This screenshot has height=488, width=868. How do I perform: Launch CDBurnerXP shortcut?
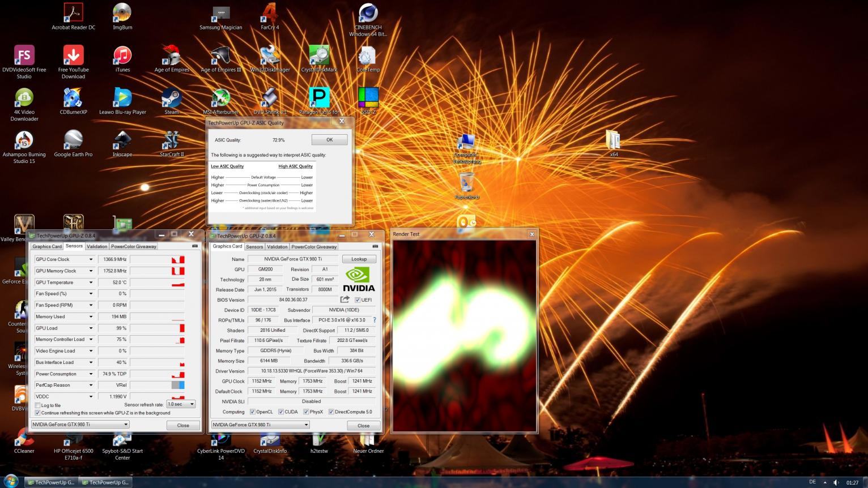click(x=73, y=101)
